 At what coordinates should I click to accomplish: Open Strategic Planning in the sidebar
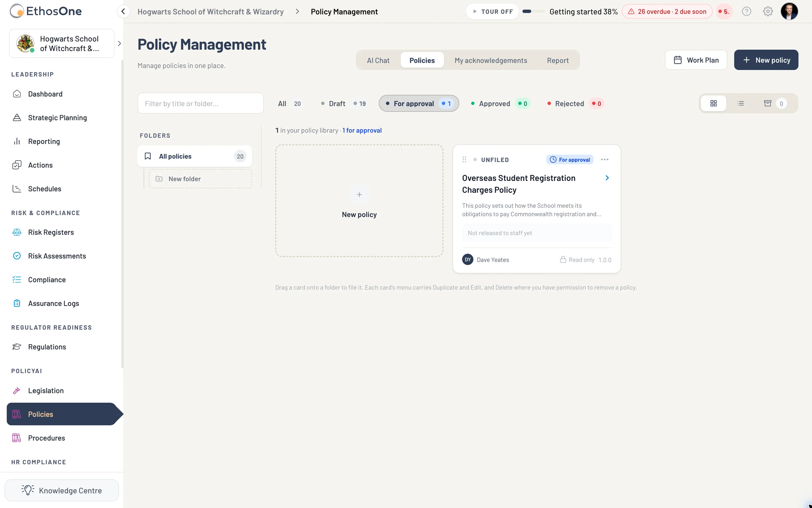[62, 118]
